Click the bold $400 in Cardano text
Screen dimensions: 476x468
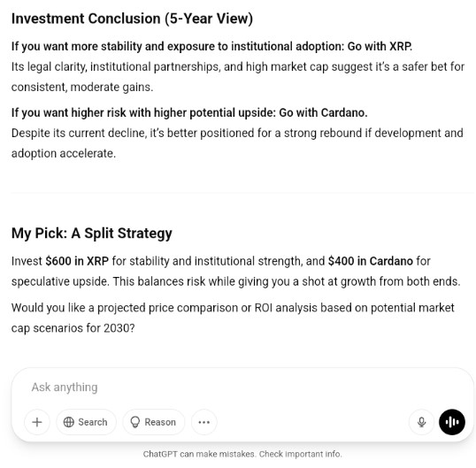[x=371, y=261]
